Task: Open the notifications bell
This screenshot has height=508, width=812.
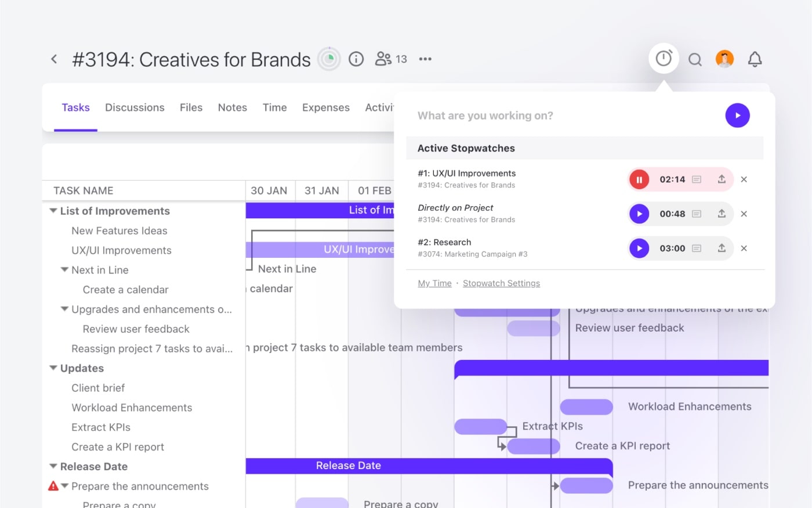Action: [x=755, y=59]
